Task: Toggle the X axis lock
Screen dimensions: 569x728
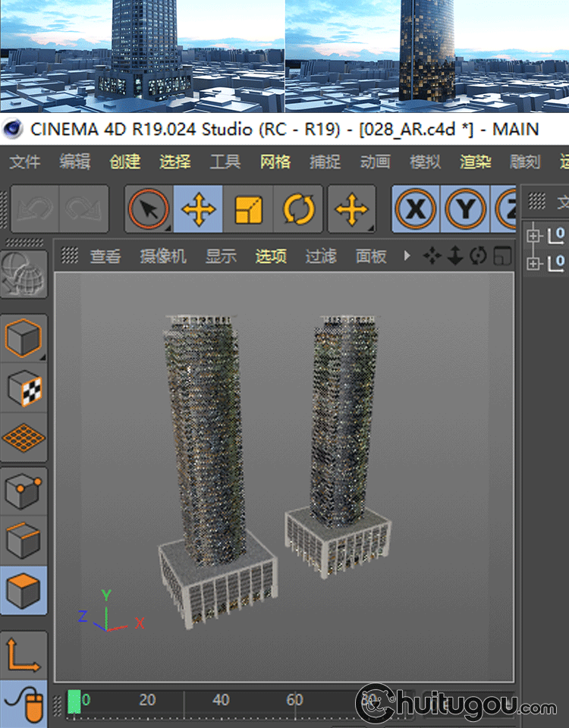Action: (415, 209)
